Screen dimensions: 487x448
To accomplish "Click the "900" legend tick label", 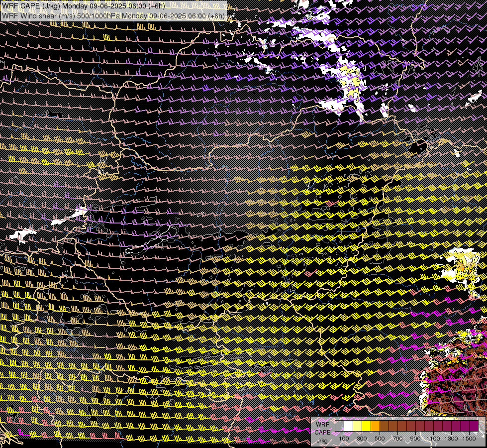I will pos(415,439).
